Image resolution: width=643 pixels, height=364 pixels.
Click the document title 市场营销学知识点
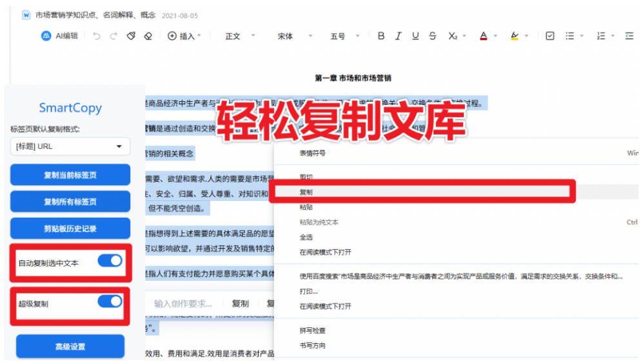(95, 15)
